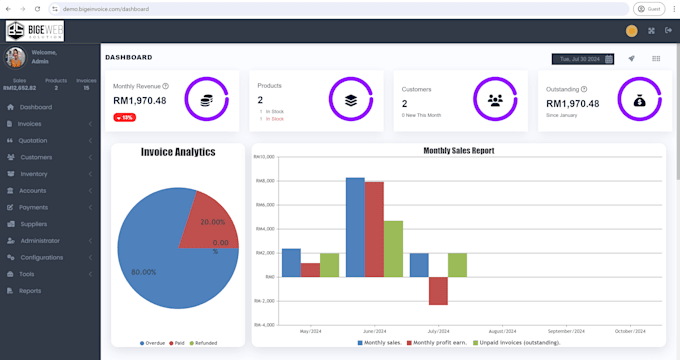Toggle Paid series in pie chart legend
Image resolution: width=680 pixels, height=360 pixels.
pyautogui.click(x=177, y=343)
